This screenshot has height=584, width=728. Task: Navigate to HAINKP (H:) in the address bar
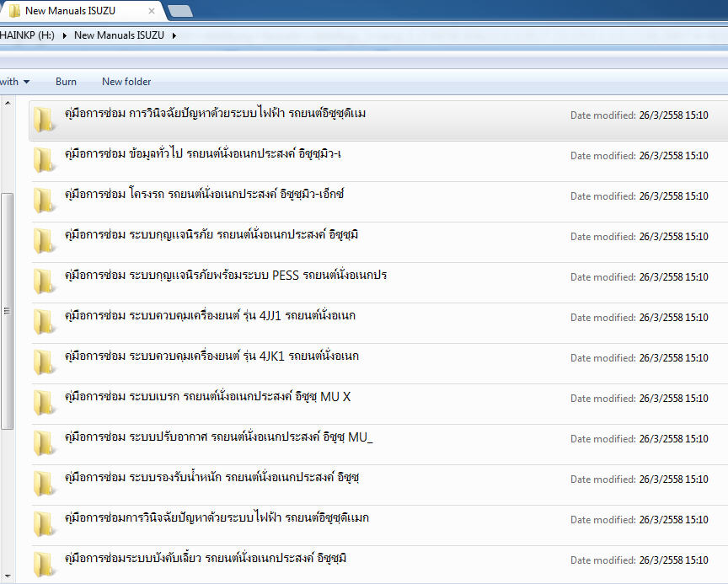[x=28, y=35]
